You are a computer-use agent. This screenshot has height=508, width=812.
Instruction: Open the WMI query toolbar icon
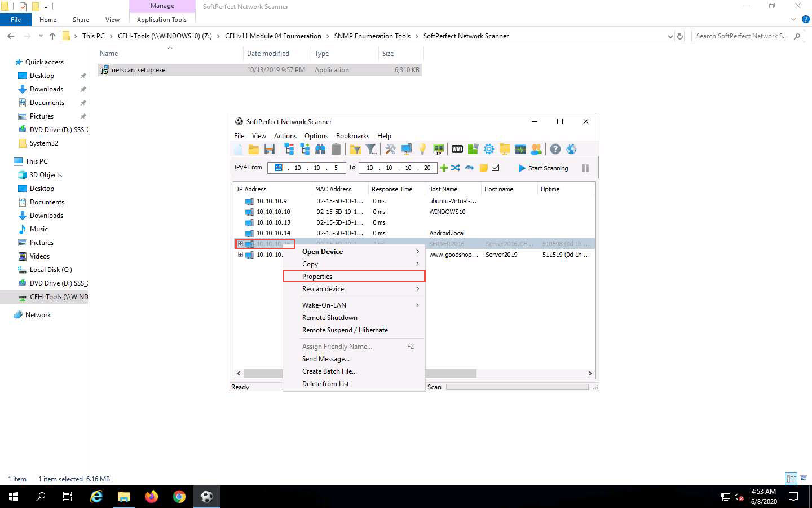[457, 150]
